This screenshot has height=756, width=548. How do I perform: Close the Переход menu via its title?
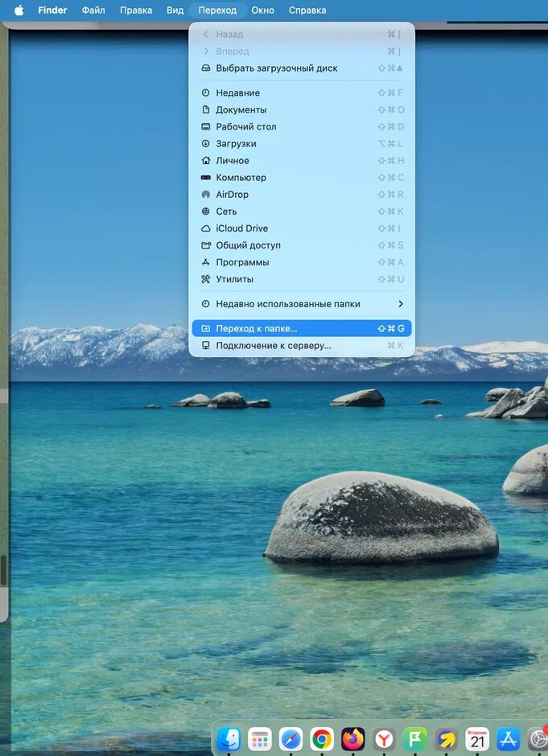tap(217, 10)
